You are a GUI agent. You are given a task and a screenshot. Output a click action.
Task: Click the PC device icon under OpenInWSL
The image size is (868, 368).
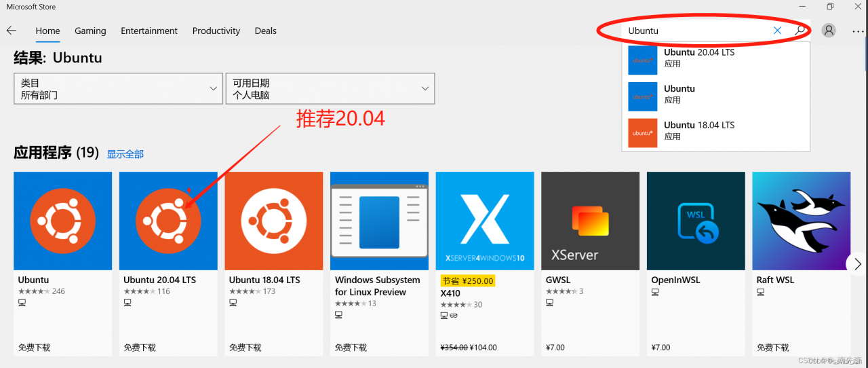[x=655, y=292]
